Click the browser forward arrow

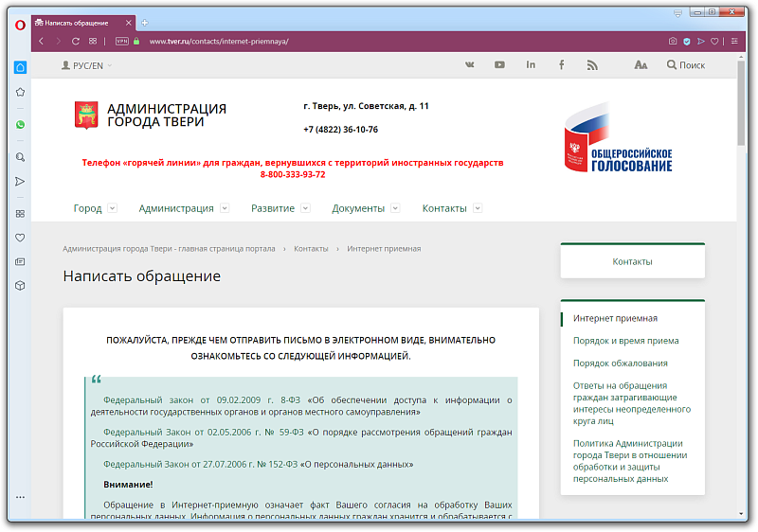click(x=59, y=42)
